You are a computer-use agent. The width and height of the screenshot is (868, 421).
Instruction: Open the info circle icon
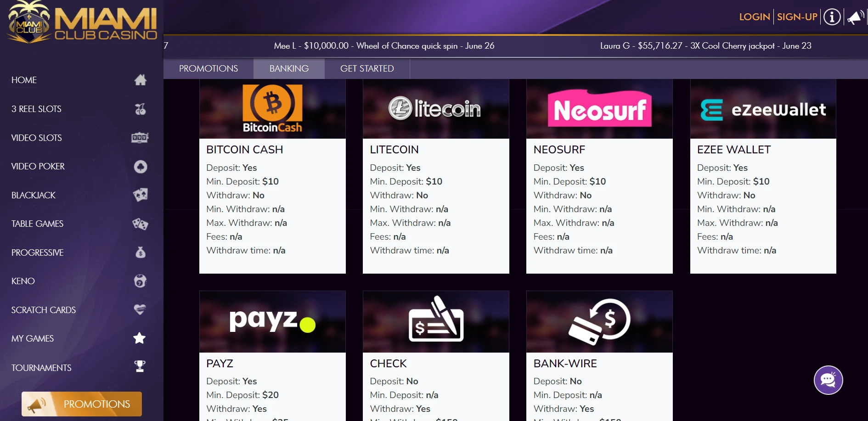click(x=832, y=17)
